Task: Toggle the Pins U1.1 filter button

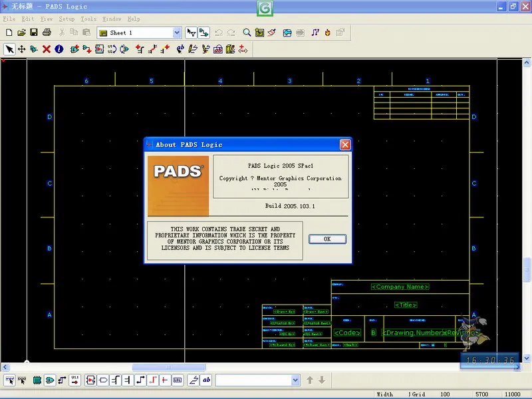Action: click(x=74, y=380)
